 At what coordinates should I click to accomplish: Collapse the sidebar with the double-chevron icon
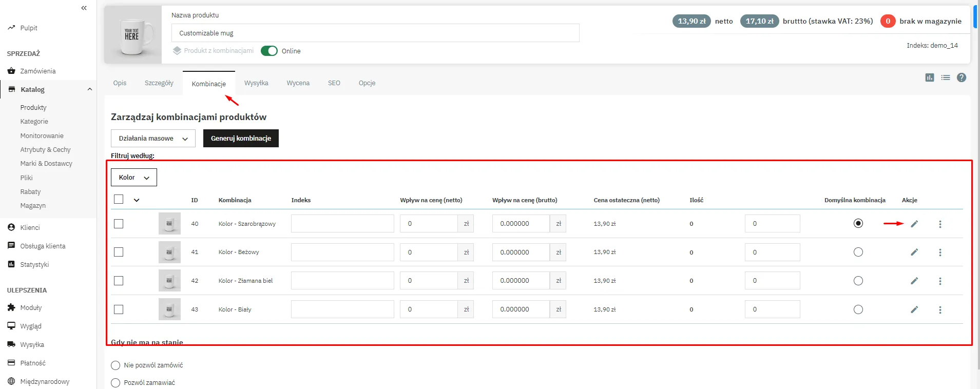tap(84, 8)
